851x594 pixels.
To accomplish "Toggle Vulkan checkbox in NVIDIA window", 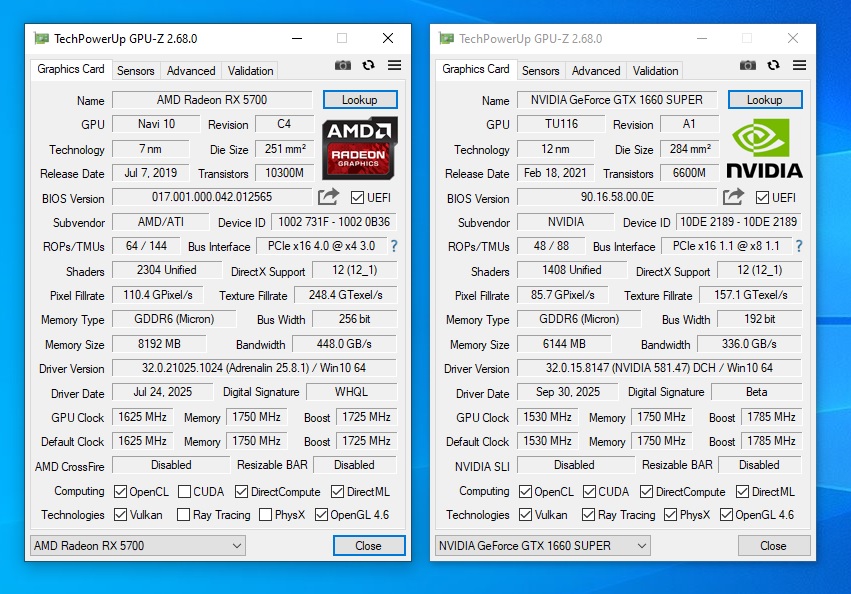I will tap(525, 514).
